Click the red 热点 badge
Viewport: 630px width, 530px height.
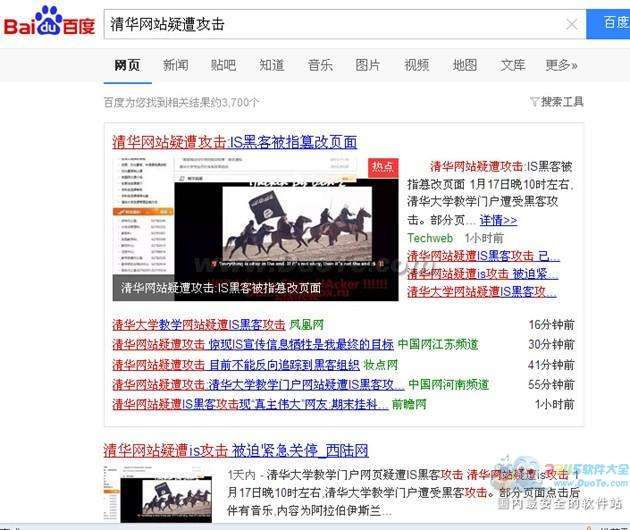[x=383, y=167]
